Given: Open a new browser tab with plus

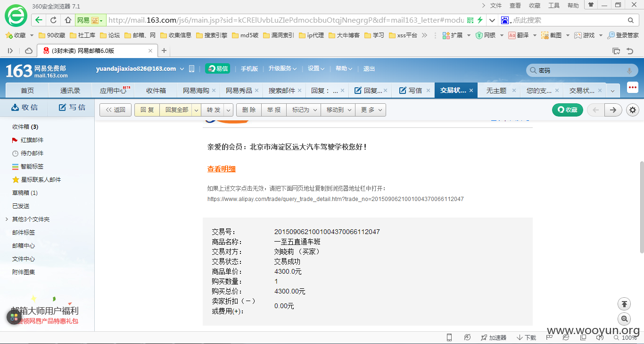Looking at the screenshot, I should click(164, 50).
